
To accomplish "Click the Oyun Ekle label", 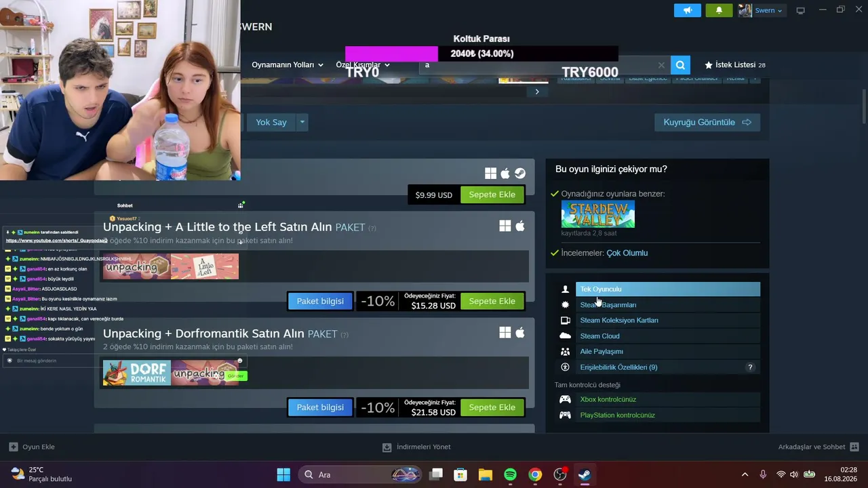I will [39, 447].
